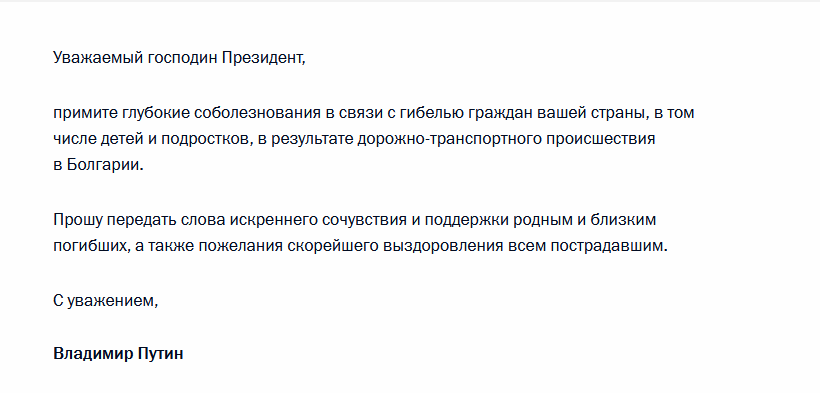
Task: Click the word "происшествия"
Action: pos(601,139)
